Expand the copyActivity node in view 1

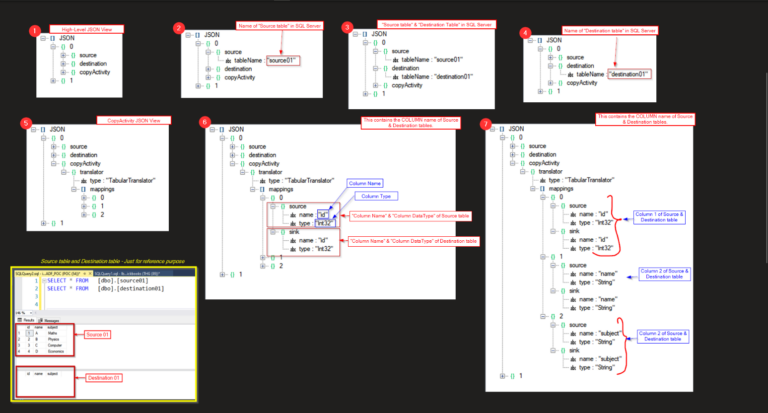tap(63, 72)
